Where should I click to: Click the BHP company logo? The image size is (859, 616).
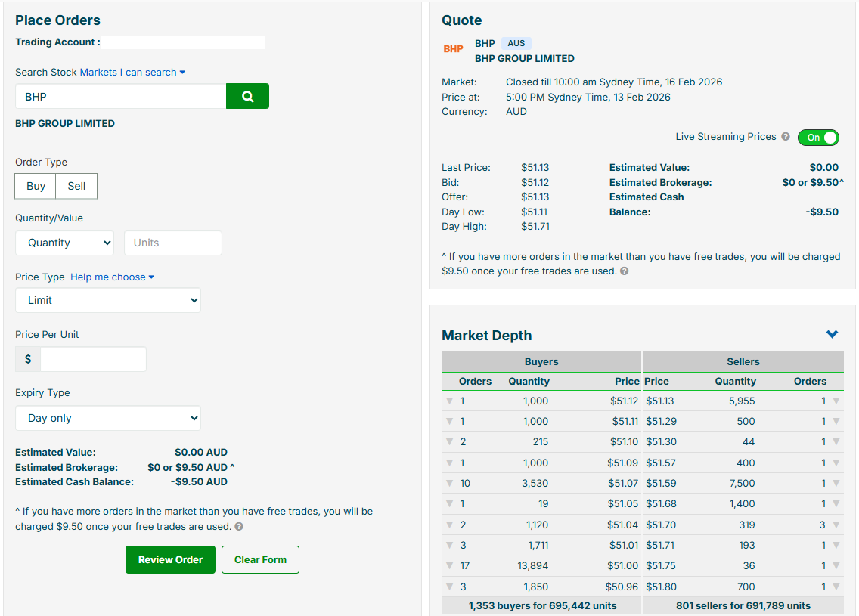[453, 49]
